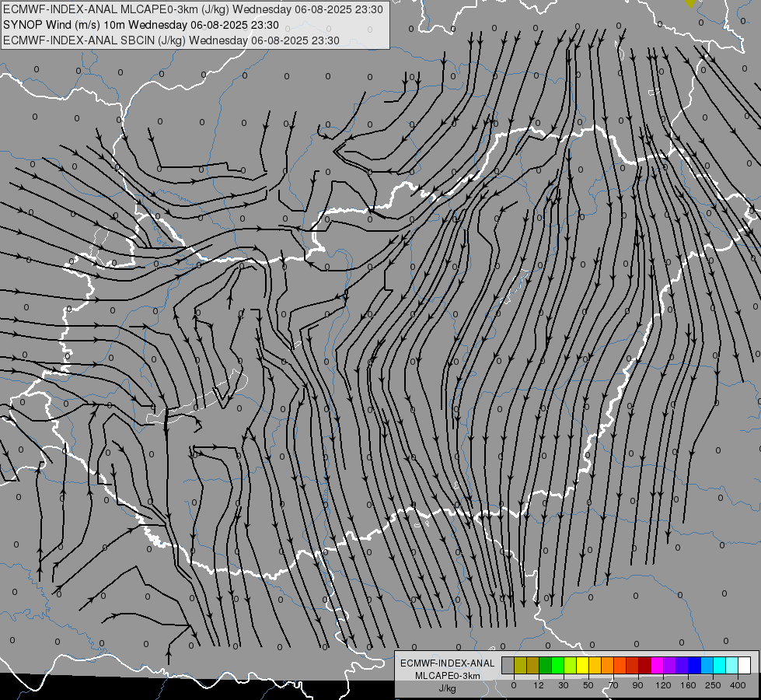The image size is (761, 700).
Task: Click the legend scale value '30'
Action: click(x=564, y=685)
